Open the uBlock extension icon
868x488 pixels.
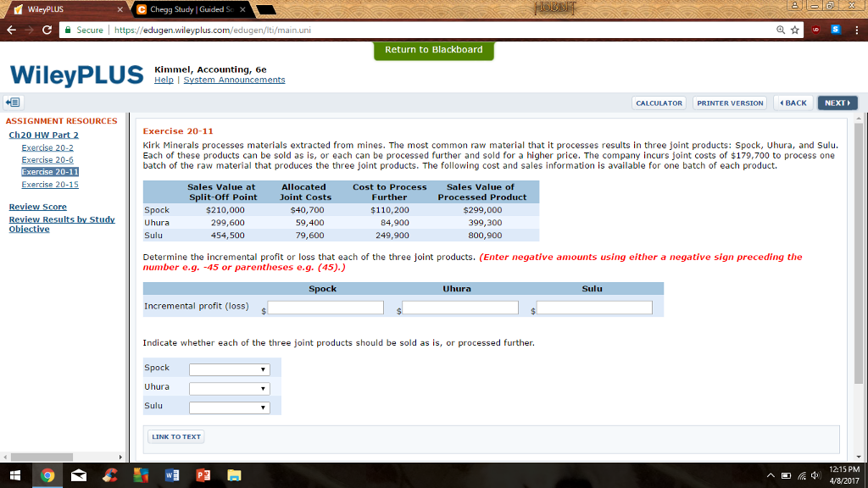pos(816,30)
